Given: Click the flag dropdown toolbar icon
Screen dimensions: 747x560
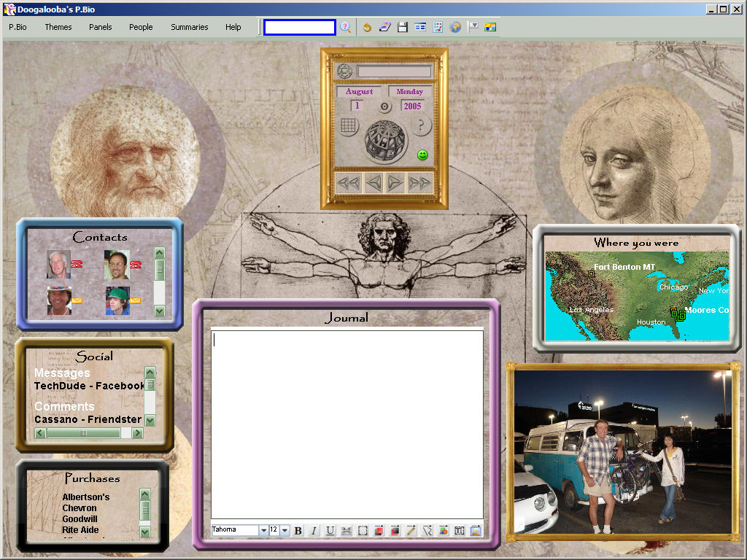Looking at the screenshot, I should coord(473,27).
